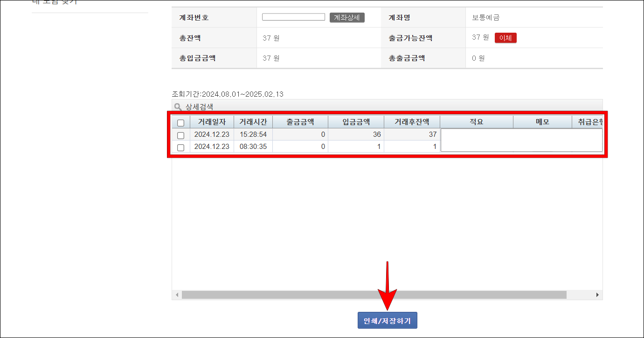Click the left arrow of the horizontal scrollbar
The width and height of the screenshot is (644, 338).
click(177, 295)
